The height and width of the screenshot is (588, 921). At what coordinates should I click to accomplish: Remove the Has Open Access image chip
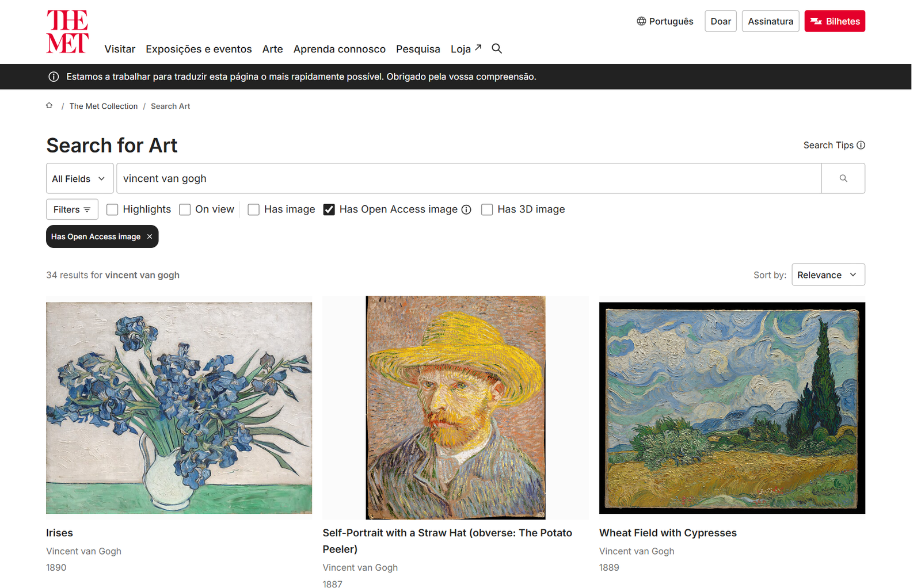150,236
